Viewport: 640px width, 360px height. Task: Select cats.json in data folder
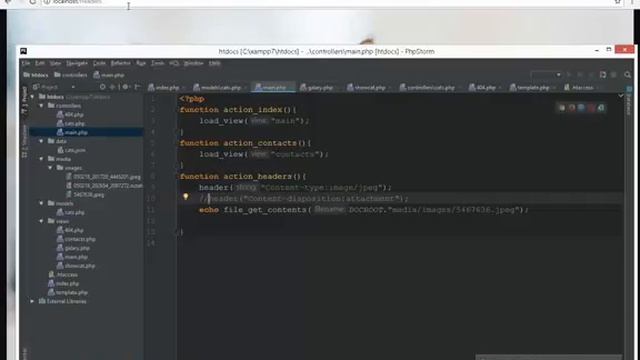tap(71, 150)
